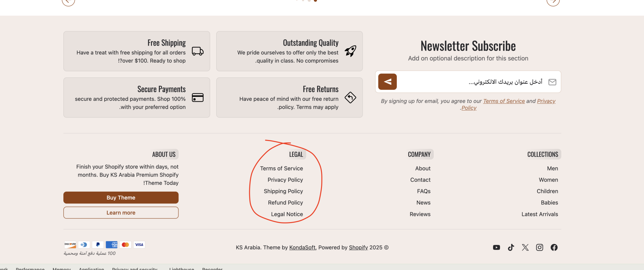The image size is (644, 270).
Task: Open the X (Twitter) social icon
Action: point(525,248)
